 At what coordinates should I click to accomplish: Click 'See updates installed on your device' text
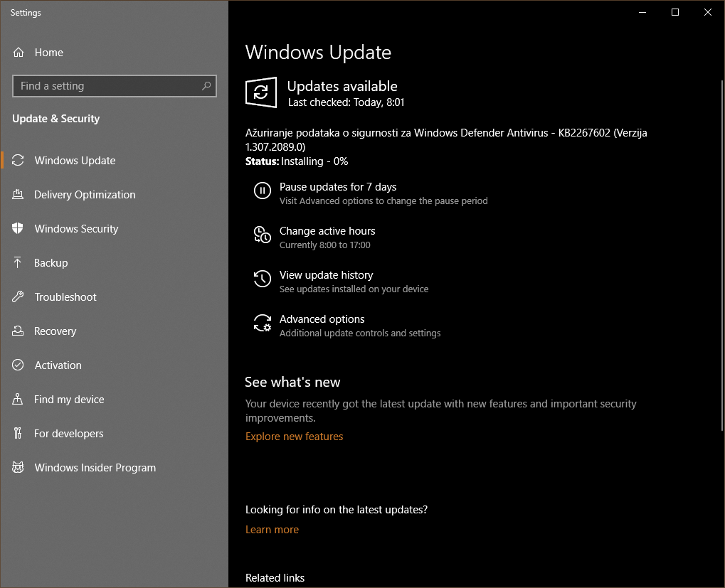pos(354,289)
